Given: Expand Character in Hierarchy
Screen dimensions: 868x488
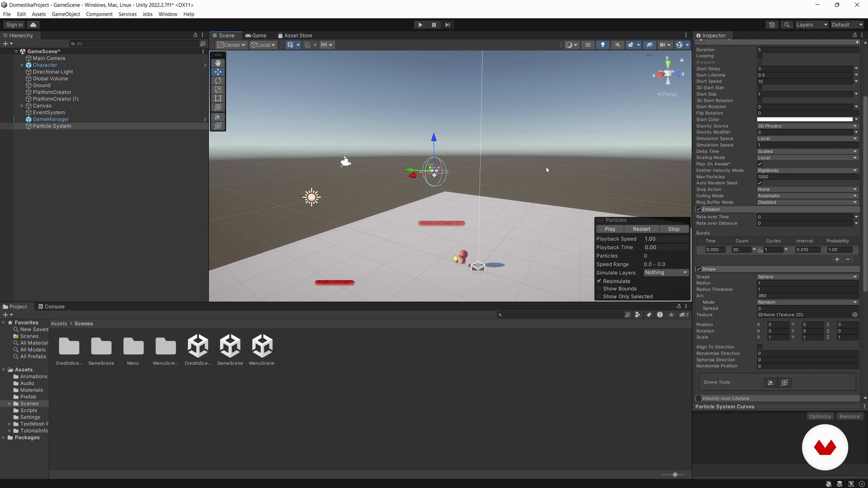Looking at the screenshot, I should (x=22, y=65).
